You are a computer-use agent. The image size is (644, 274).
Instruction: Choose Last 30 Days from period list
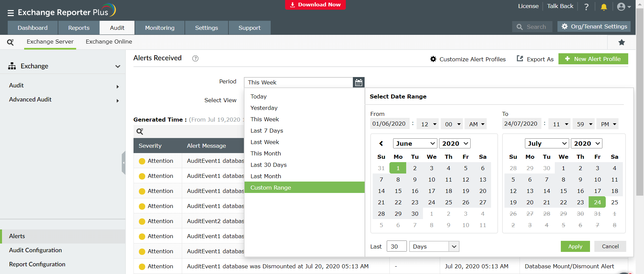[268, 165]
